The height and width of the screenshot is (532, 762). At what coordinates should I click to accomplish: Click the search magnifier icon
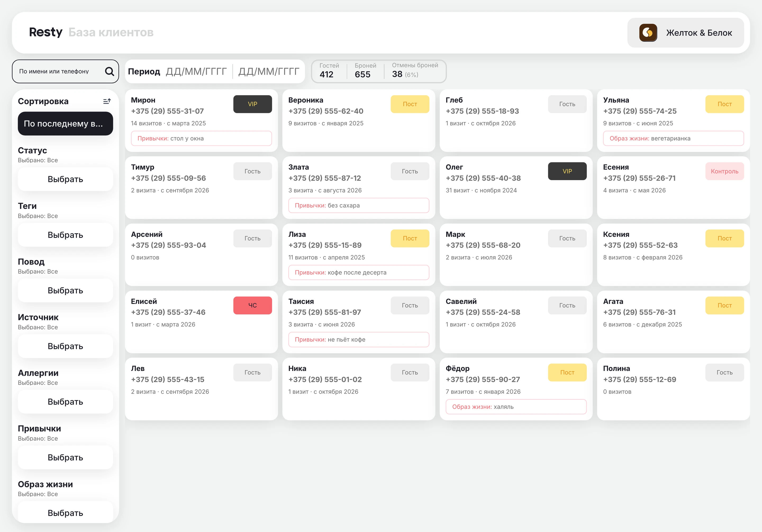pyautogui.click(x=109, y=71)
